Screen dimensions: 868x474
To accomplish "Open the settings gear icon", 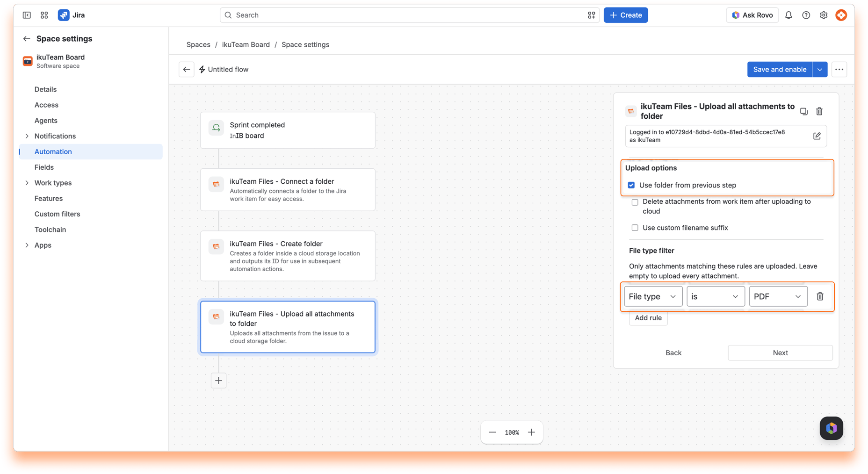I will (x=824, y=15).
